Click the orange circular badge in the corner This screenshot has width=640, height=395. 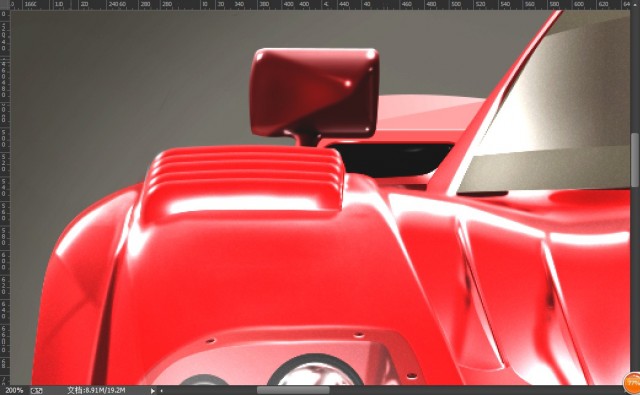(x=632, y=383)
